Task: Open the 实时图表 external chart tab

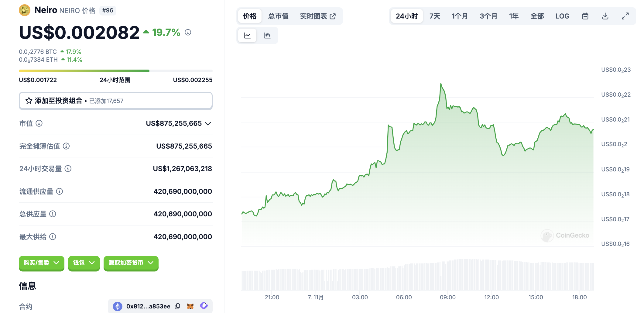Action: 318,16
